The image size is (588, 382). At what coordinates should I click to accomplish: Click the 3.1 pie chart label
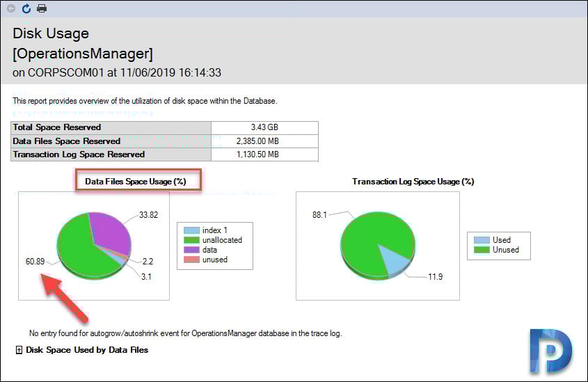[146, 277]
